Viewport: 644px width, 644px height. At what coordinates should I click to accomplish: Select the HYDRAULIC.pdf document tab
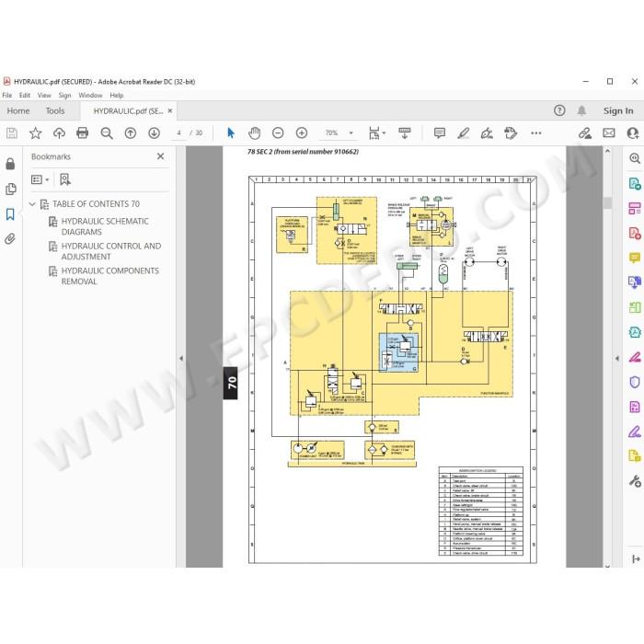pos(128,111)
